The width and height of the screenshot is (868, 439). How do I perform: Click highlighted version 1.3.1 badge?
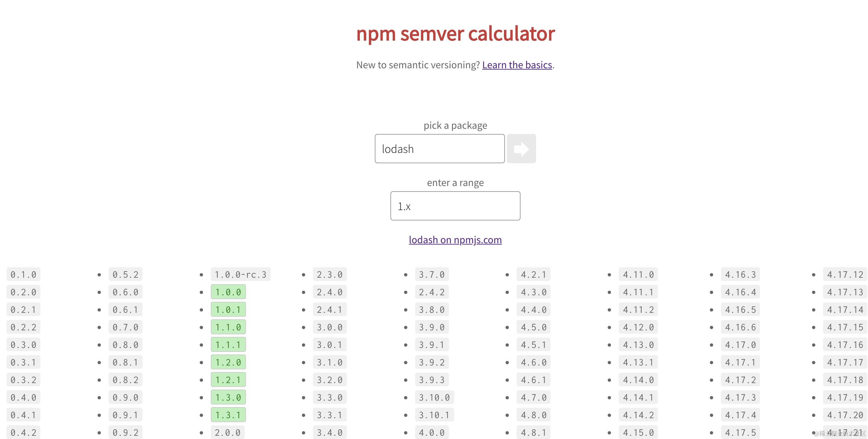tap(228, 415)
